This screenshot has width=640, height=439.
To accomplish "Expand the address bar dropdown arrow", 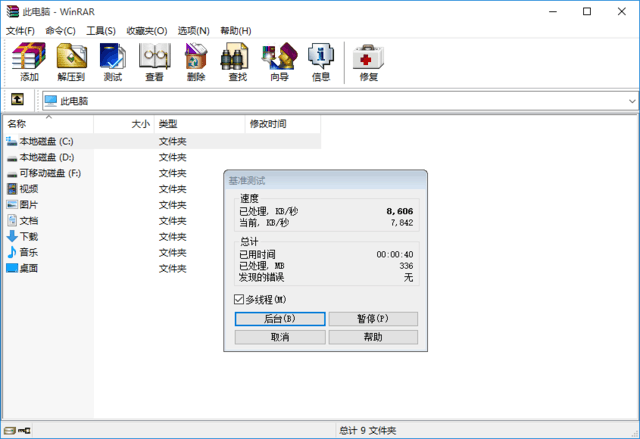I will pos(632,101).
